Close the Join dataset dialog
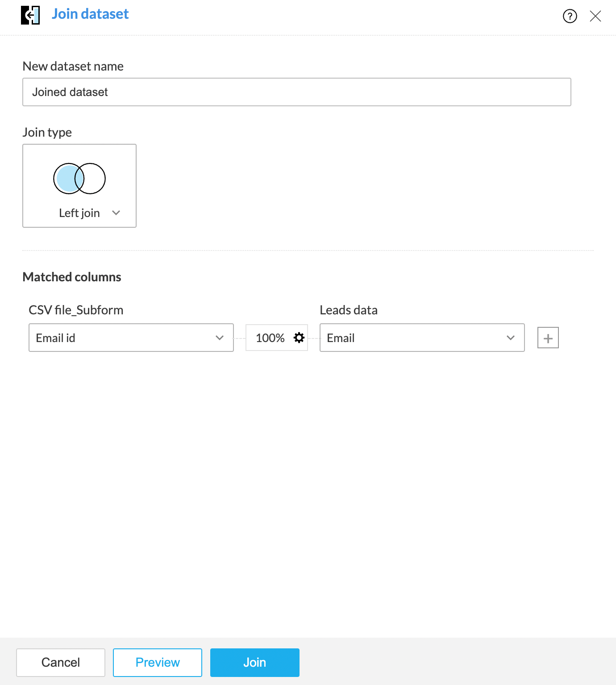 [x=595, y=16]
